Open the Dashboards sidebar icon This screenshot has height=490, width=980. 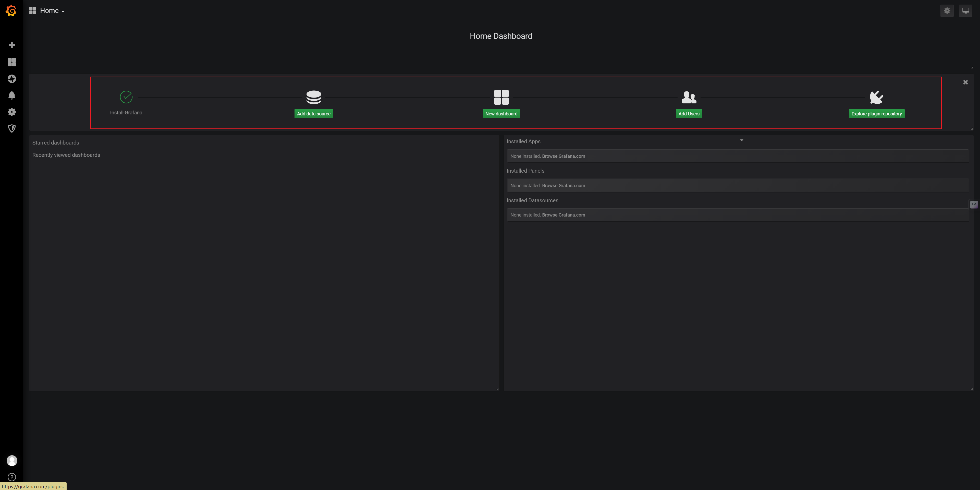pos(12,62)
